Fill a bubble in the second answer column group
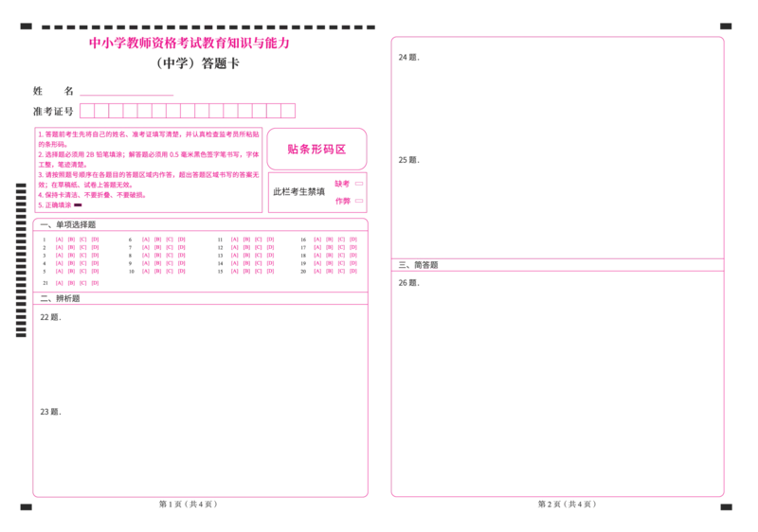This screenshot has width=758, height=532. tap(164, 255)
